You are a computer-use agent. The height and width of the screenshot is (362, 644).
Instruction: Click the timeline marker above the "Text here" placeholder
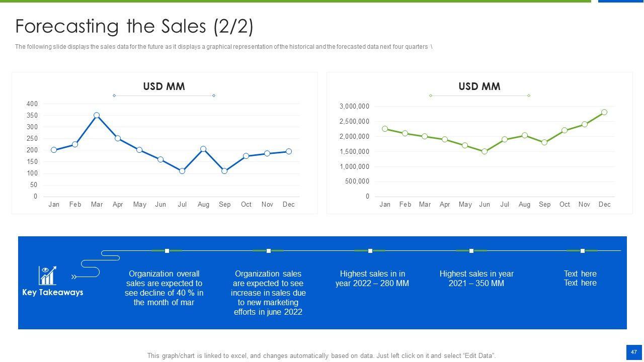click(x=583, y=250)
